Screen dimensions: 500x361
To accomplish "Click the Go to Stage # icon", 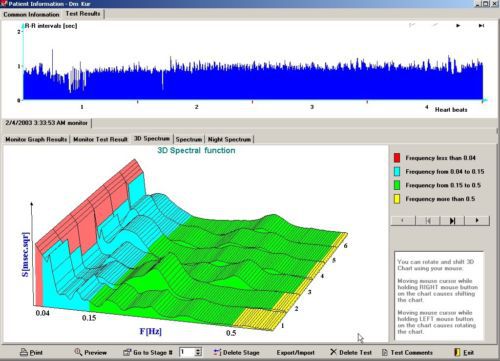I will click(x=127, y=352).
